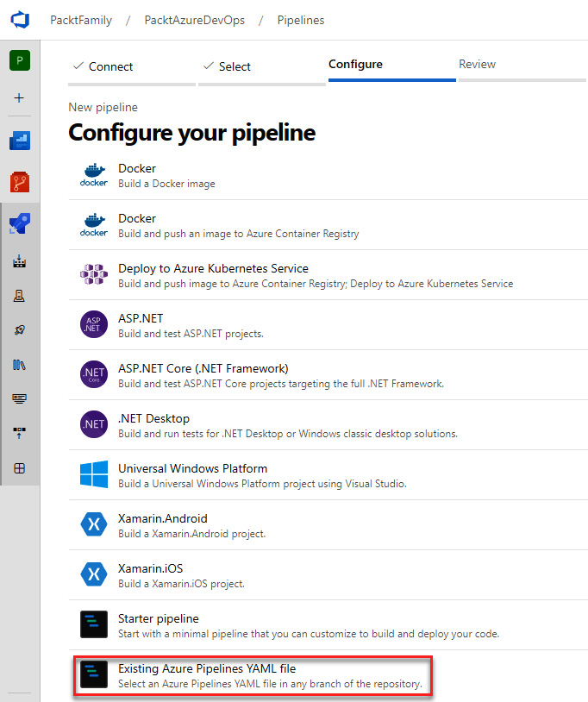Click the Azure Kubernetes Service hexagons icon
Viewport: 588px width, 702px height.
point(93,274)
